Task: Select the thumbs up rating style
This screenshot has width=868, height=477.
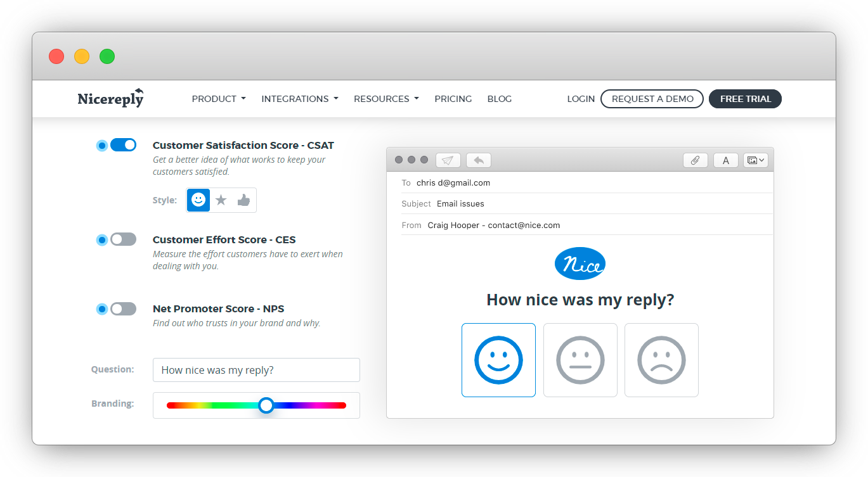Action: pyautogui.click(x=243, y=200)
